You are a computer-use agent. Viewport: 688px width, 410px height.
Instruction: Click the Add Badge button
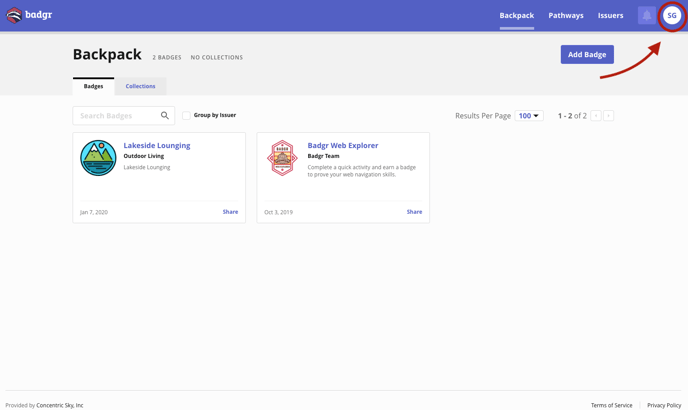point(587,54)
